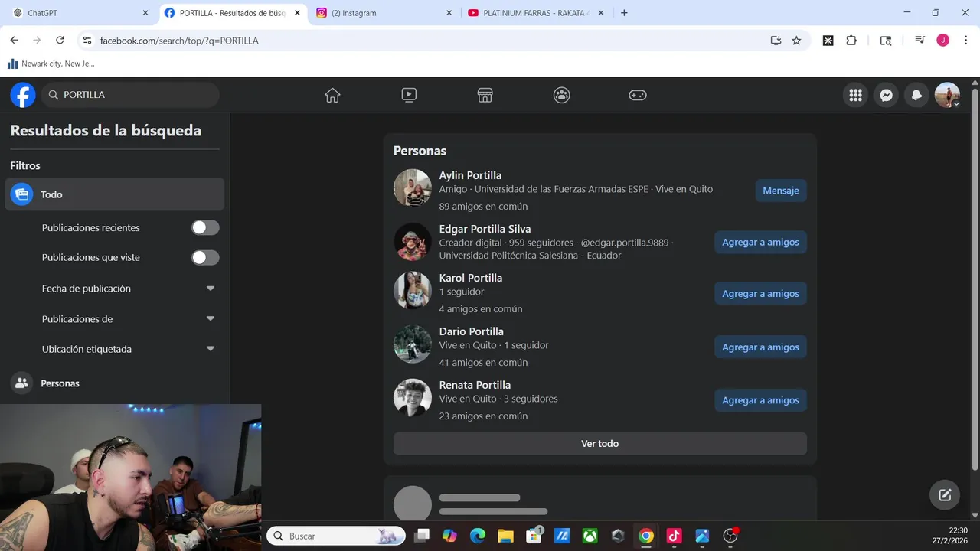Start a new message with compose icon

pyautogui.click(x=945, y=495)
